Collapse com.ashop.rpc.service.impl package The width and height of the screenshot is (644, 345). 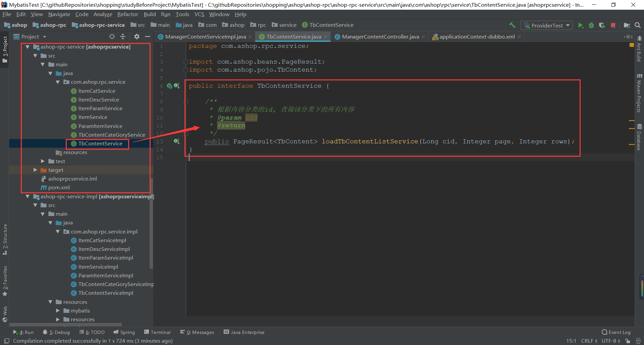58,231
